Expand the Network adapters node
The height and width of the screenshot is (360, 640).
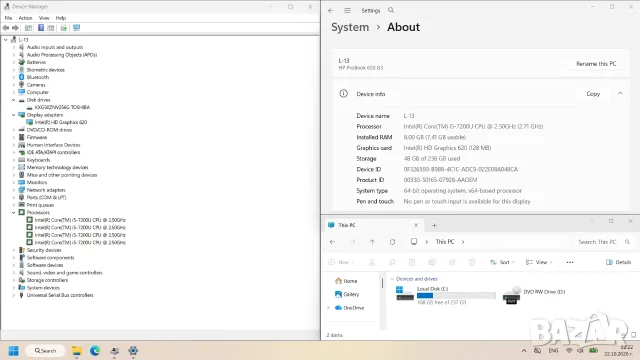13,190
